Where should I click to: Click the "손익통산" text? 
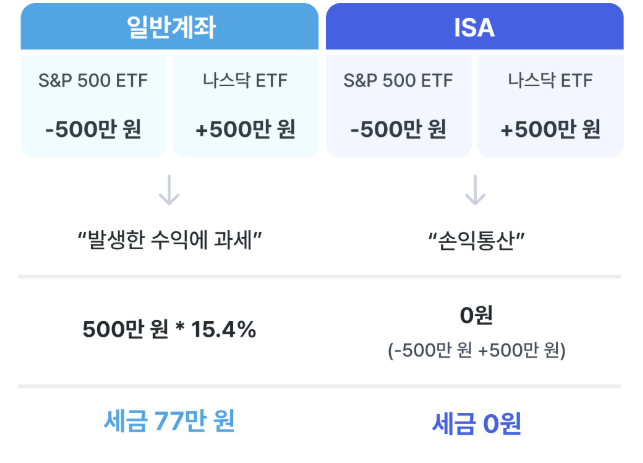476,240
